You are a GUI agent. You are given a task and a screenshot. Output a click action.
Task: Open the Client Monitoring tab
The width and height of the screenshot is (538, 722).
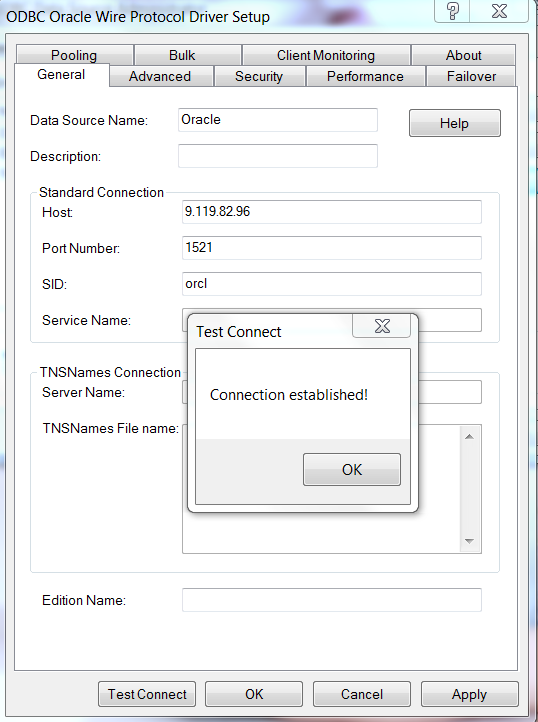point(326,55)
